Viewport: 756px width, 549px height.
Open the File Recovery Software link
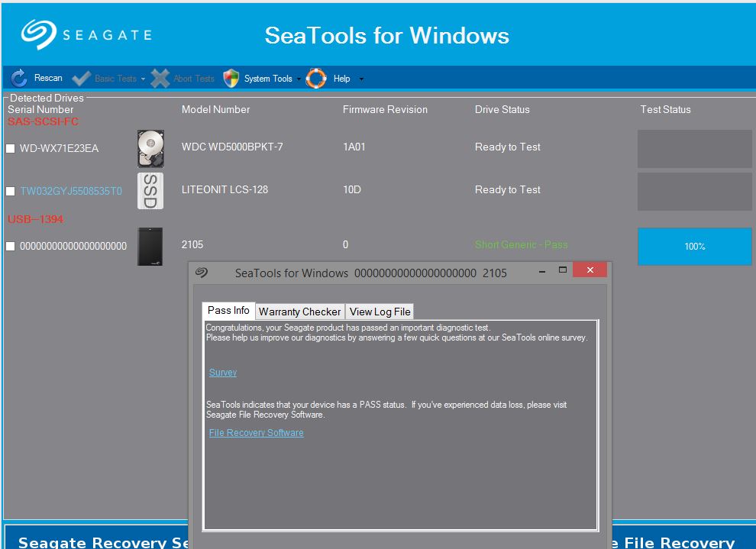pos(256,433)
